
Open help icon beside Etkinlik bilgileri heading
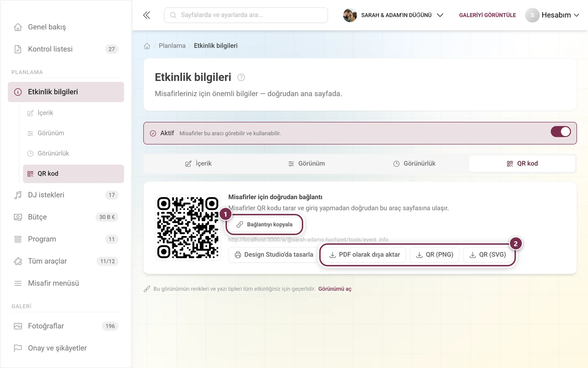click(x=241, y=77)
